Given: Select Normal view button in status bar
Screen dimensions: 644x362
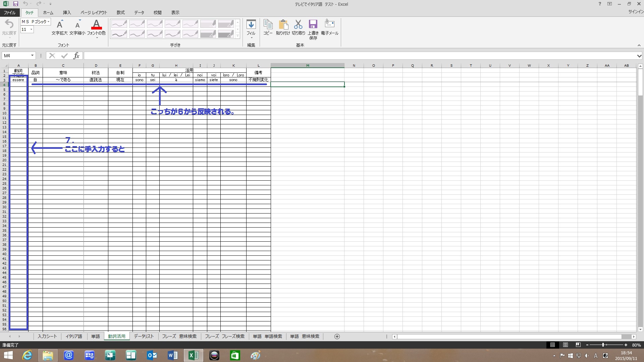Looking at the screenshot, I should (x=552, y=345).
